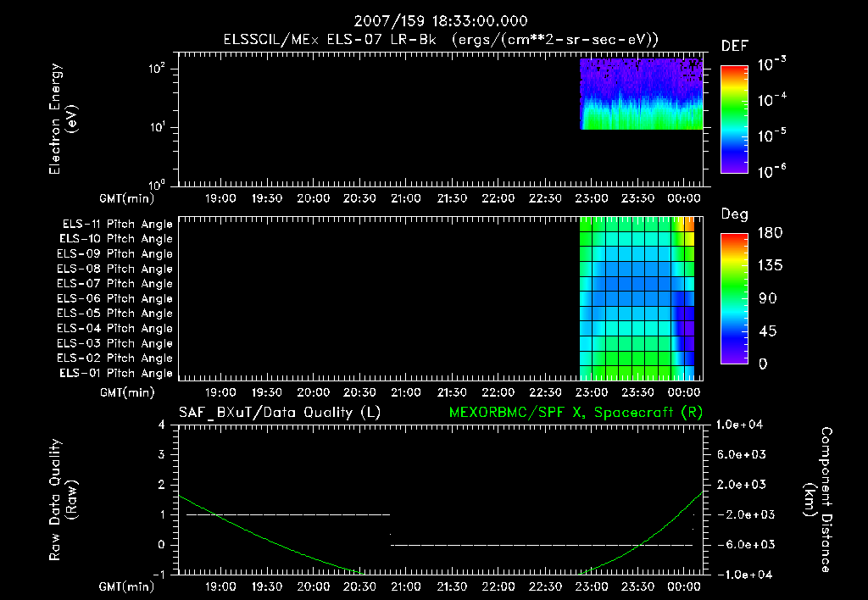868x600 pixels.
Task: Click the 'Component Distance (km)' axis label
Action: (x=818, y=500)
